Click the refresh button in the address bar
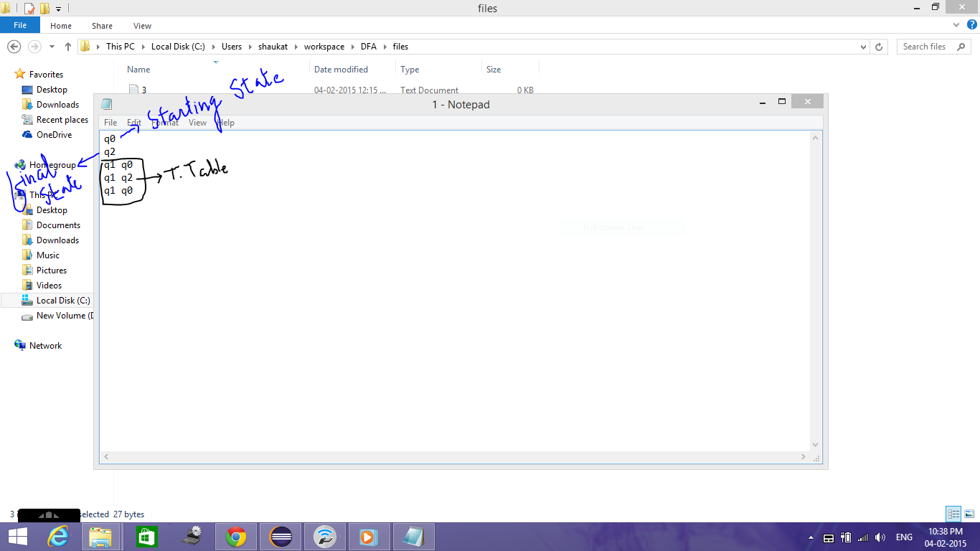Image resolution: width=980 pixels, height=551 pixels. pyautogui.click(x=880, y=46)
